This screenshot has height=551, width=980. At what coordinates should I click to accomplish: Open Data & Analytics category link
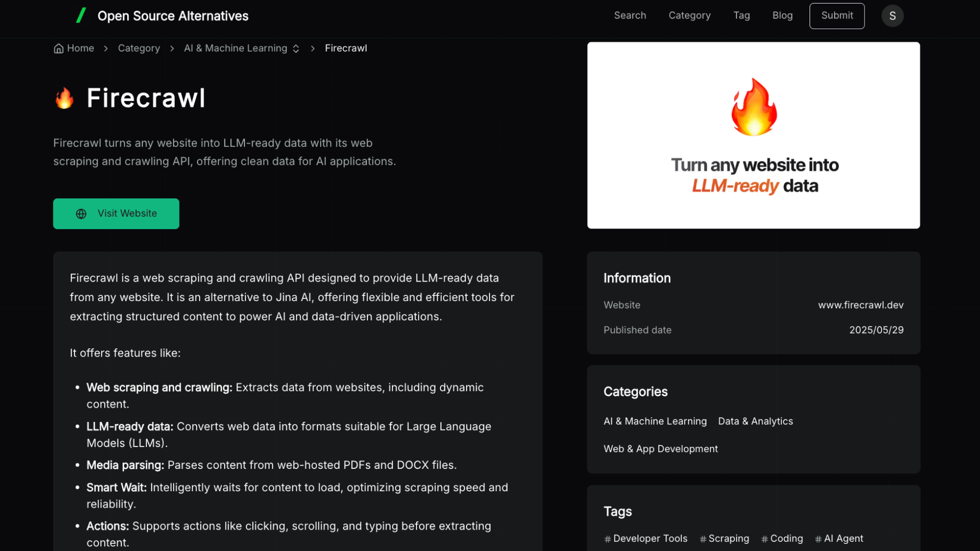(x=755, y=421)
